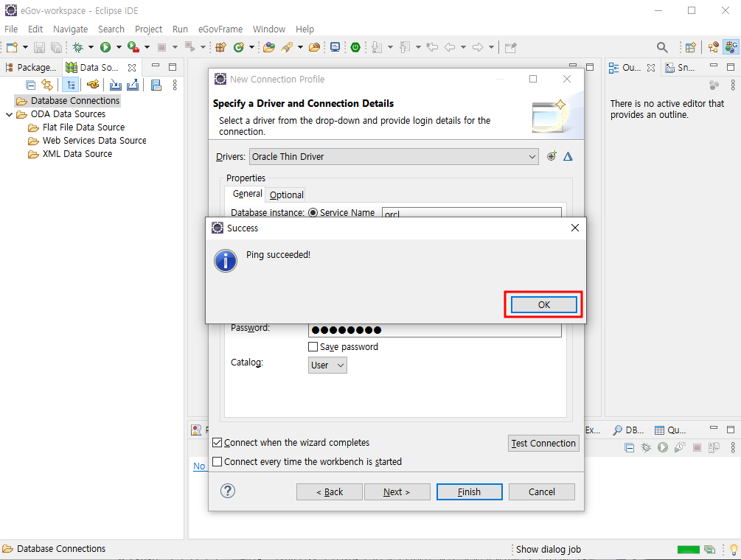Screen dimensions: 741x560
Task: Click OK in the Success dialog
Action: click(544, 304)
